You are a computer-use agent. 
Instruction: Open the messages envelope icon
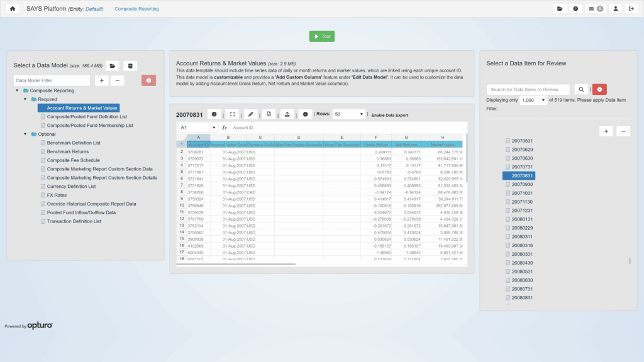(x=595, y=9)
